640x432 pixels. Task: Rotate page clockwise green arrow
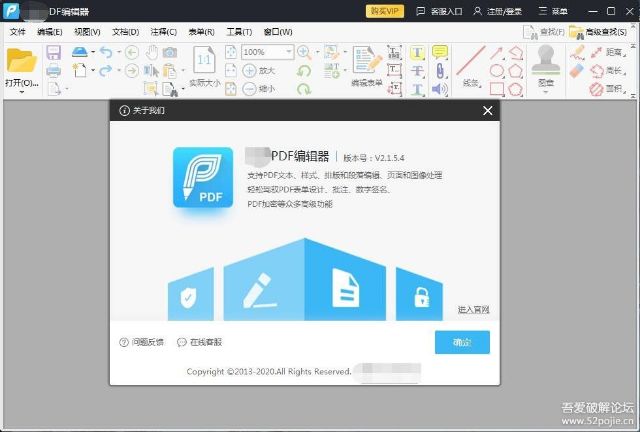304,88
